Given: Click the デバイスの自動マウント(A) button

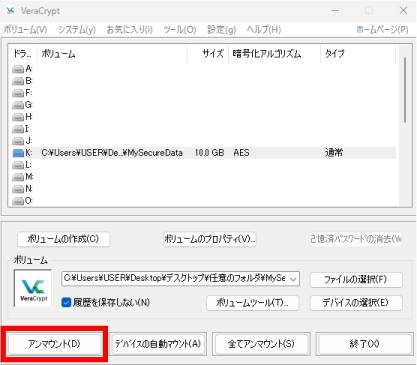Looking at the screenshot, I should coord(158,344).
